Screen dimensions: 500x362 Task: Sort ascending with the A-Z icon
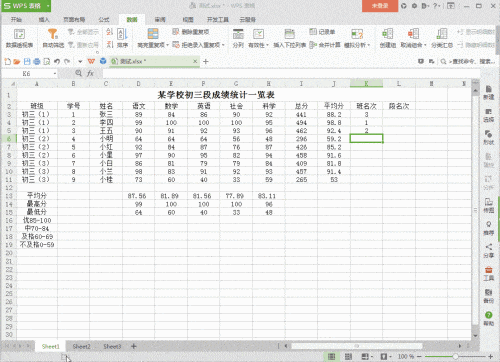[x=110, y=32]
